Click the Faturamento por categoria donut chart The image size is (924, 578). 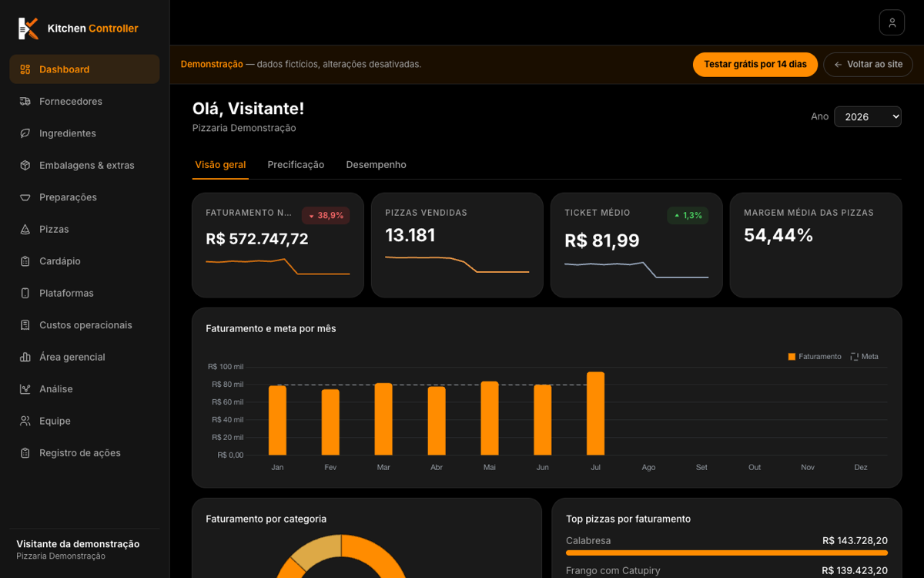click(341, 556)
